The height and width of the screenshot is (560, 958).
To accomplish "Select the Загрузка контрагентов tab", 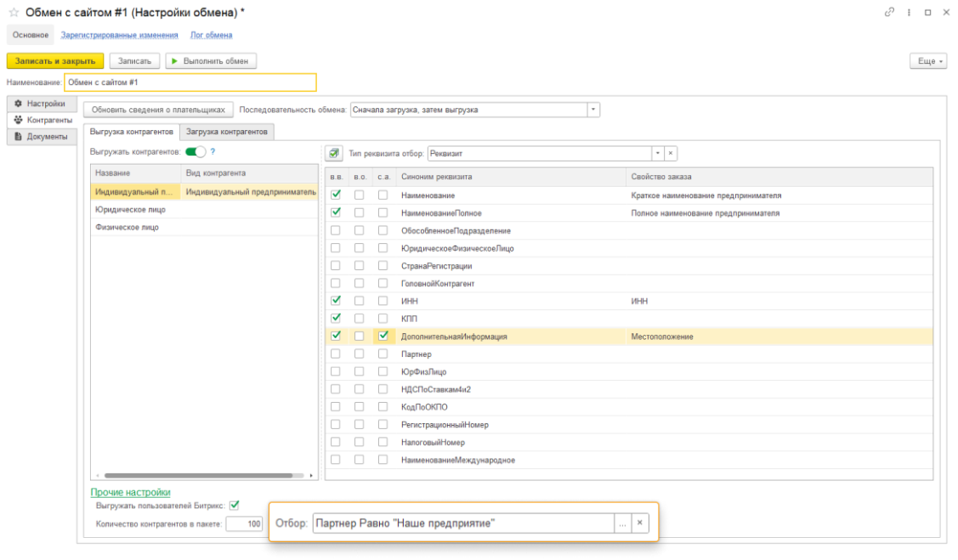I will point(227,132).
